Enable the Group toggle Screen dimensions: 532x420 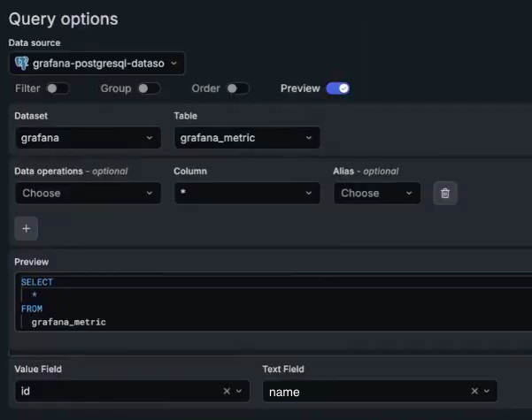tap(149, 88)
